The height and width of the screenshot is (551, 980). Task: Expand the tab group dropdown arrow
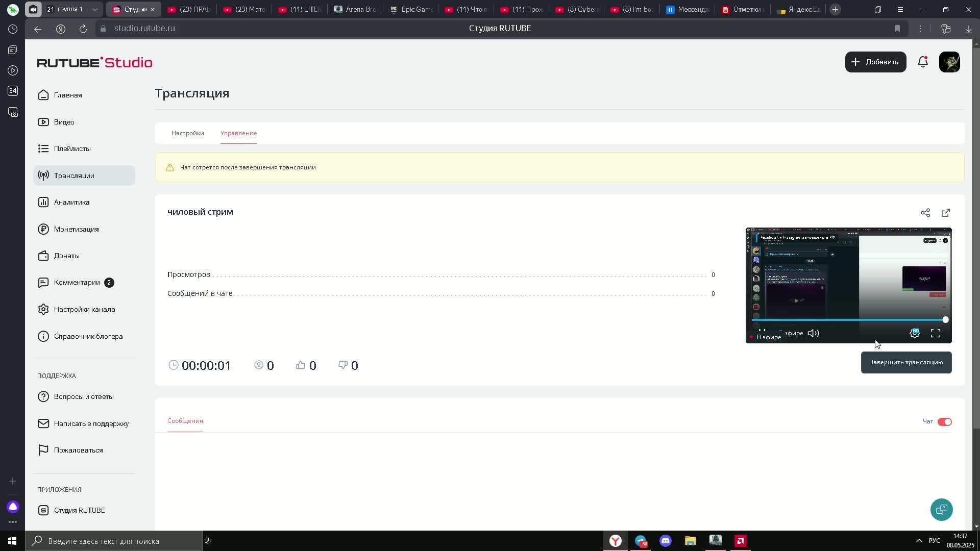95,10
